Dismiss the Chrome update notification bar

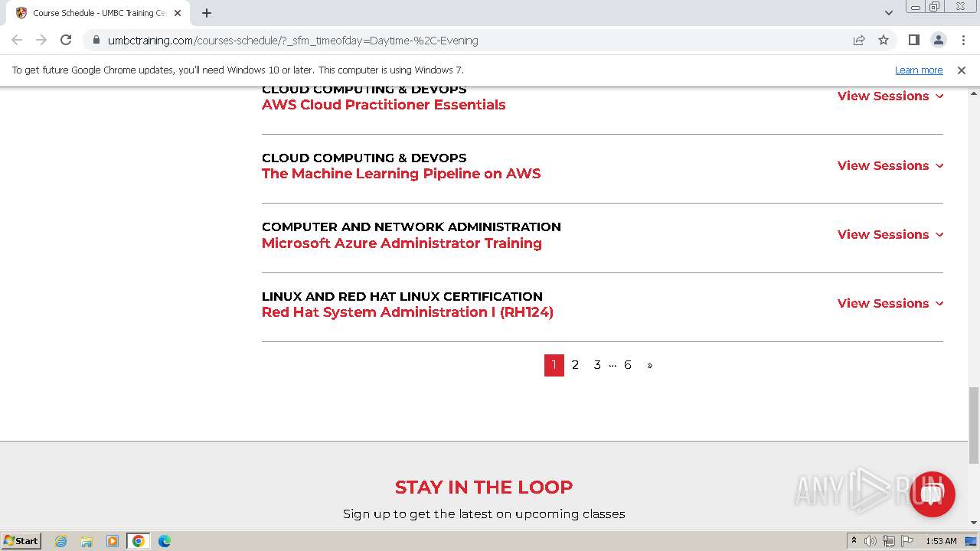962,70
